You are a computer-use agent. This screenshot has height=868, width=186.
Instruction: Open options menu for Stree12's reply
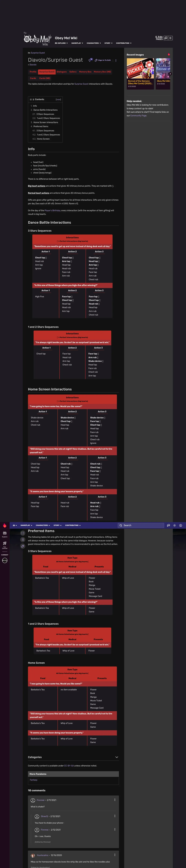click(x=115, y=816)
